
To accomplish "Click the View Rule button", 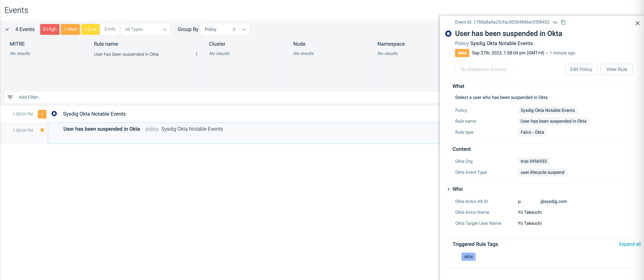I will click(616, 69).
